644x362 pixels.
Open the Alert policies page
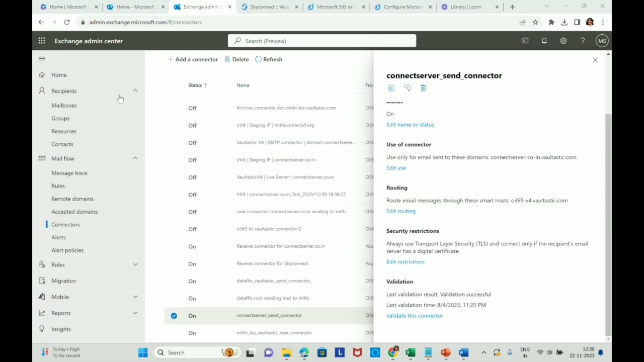point(67,250)
